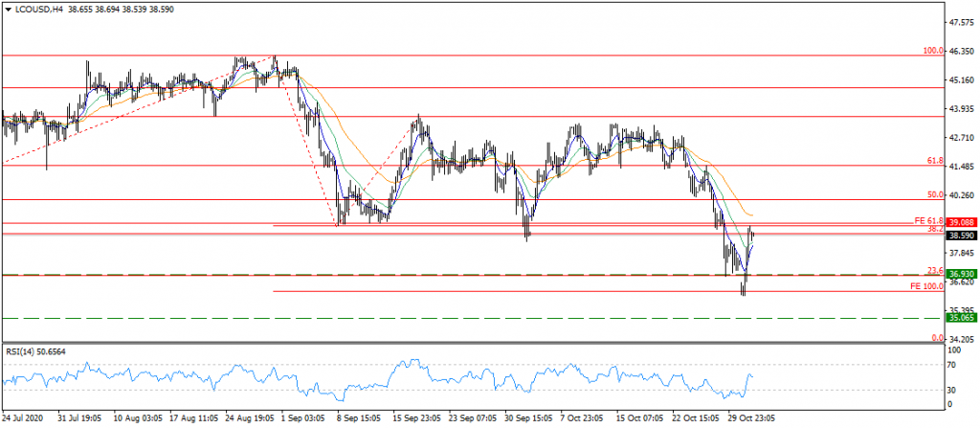980x428 pixels.
Task: Click the black 38.590 current price tag
Action: (960, 235)
